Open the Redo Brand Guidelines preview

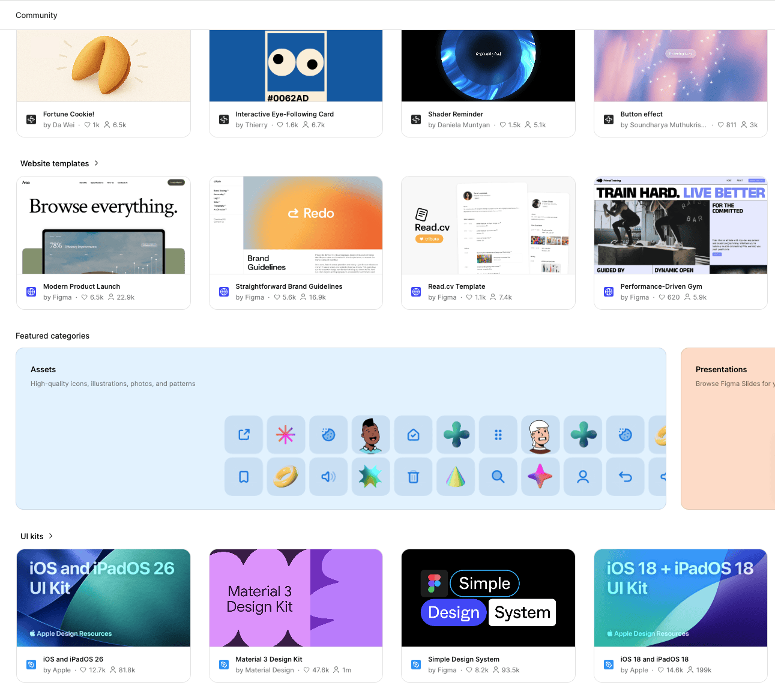click(x=296, y=225)
